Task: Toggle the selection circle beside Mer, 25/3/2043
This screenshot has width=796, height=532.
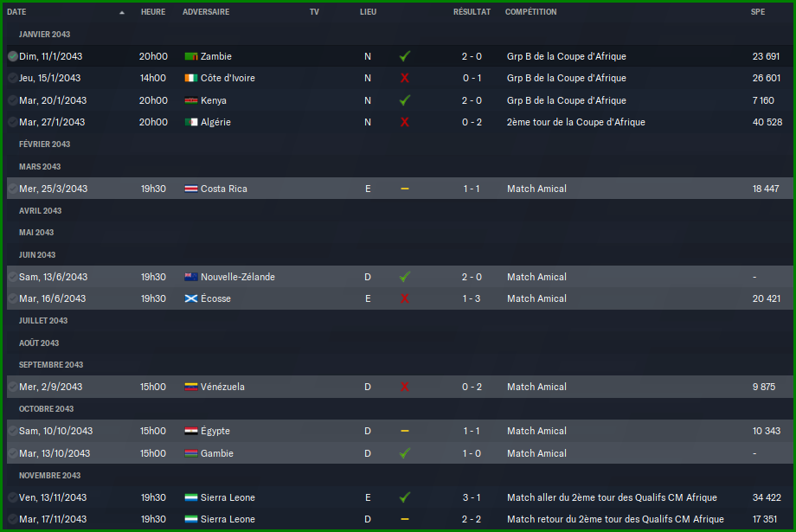Action: point(13,189)
